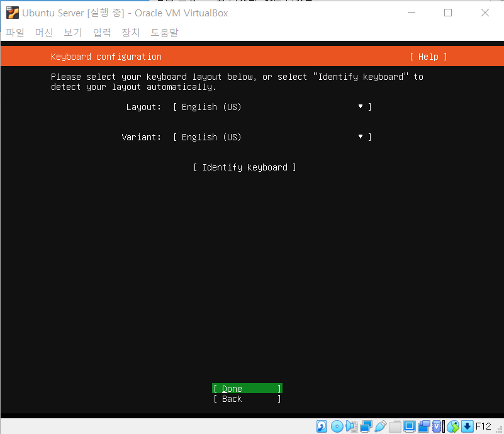Viewport: 504px width, 434px height.
Task: Open the network adapter status icon
Action: 366,426
